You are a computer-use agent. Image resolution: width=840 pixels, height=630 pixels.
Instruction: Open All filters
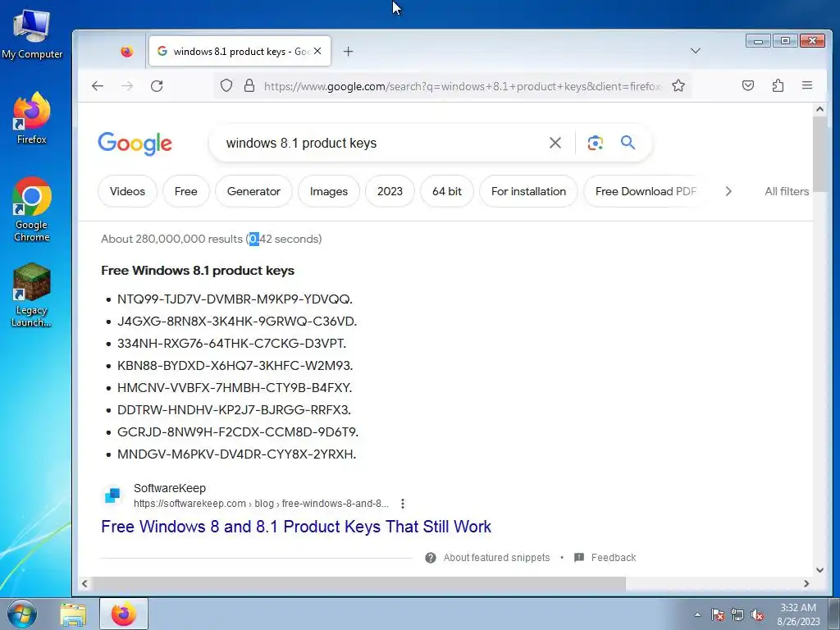787,191
